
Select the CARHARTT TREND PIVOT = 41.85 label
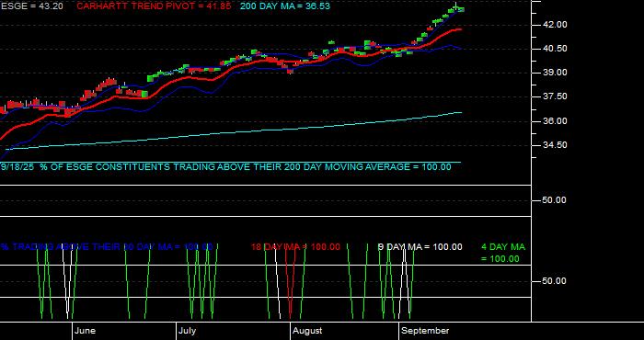coord(154,6)
